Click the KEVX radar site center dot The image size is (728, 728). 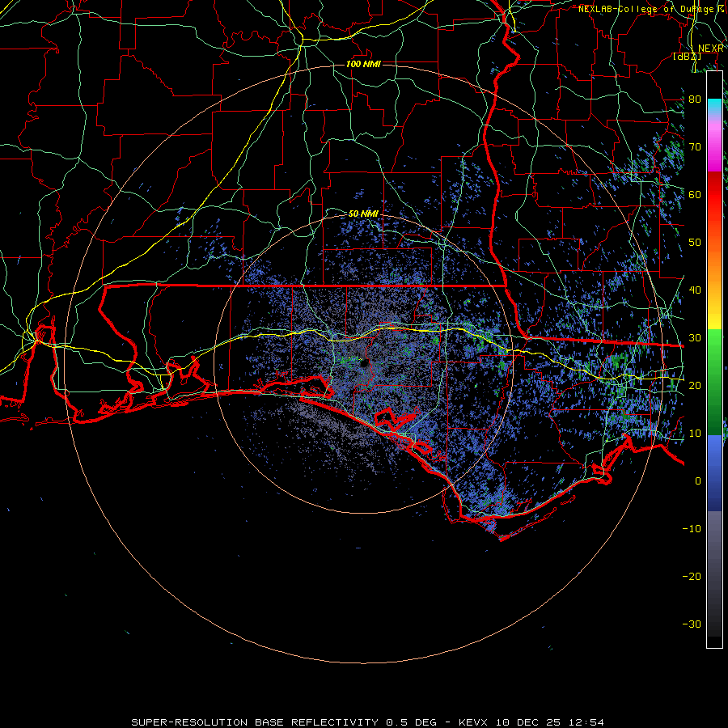point(365,363)
